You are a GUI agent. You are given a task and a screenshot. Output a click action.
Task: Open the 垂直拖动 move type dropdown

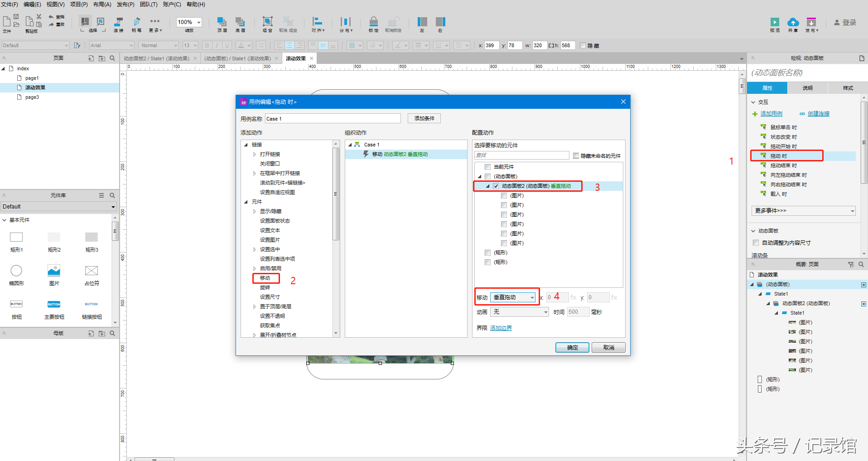[x=514, y=297]
